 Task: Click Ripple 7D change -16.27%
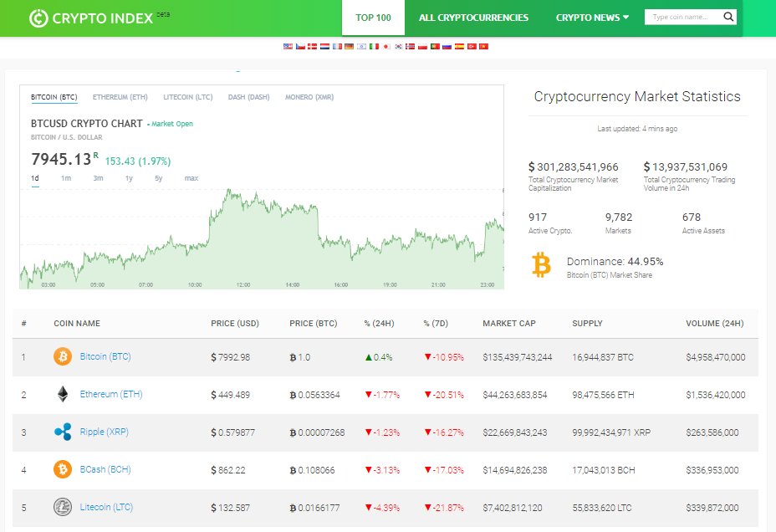[x=444, y=432]
